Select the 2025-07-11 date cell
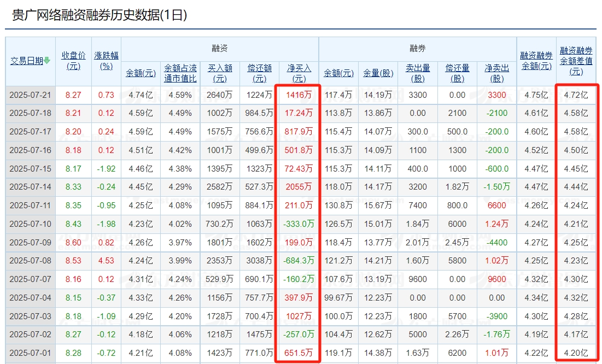This screenshot has width=602, height=364. pos(30,206)
